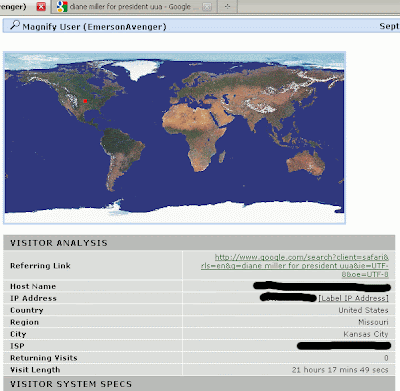The width and height of the screenshot is (400, 391).
Task: Select the Missouri region value
Action: pyautogui.click(x=373, y=322)
